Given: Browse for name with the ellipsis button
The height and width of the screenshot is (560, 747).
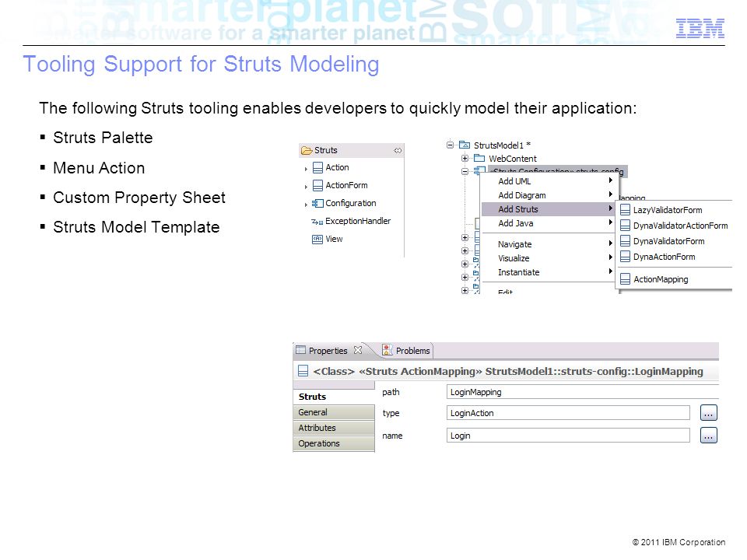Looking at the screenshot, I should (708, 436).
